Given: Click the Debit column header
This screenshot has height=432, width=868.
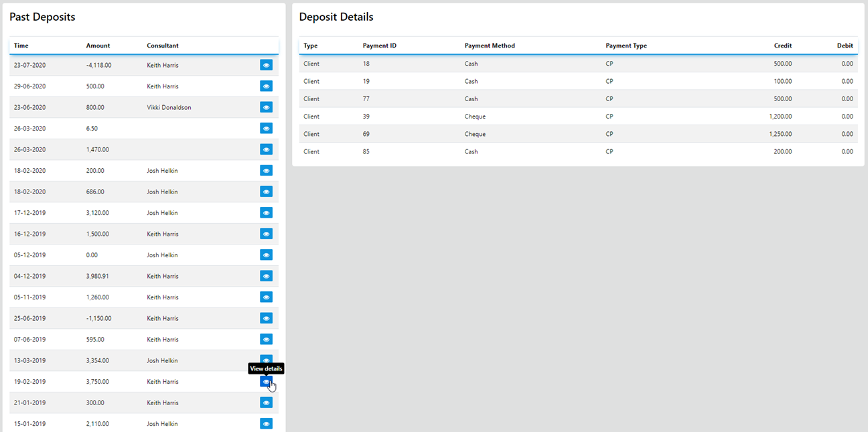Looking at the screenshot, I should [x=845, y=46].
